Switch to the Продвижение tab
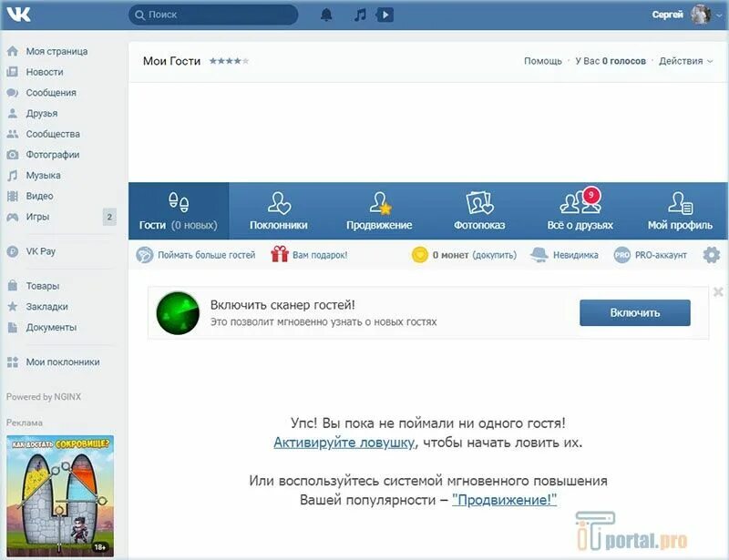 pyautogui.click(x=379, y=211)
